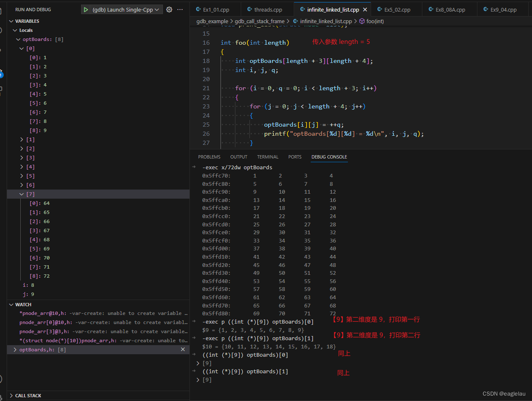The image size is (532, 401).
Task: Open launch configuration via the gear icon
Action: 169,9
